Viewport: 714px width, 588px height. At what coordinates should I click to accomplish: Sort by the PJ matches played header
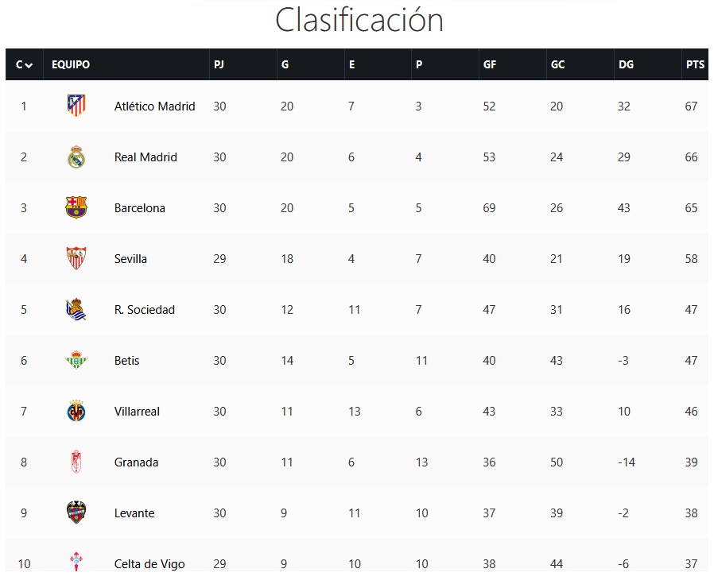tap(219, 64)
